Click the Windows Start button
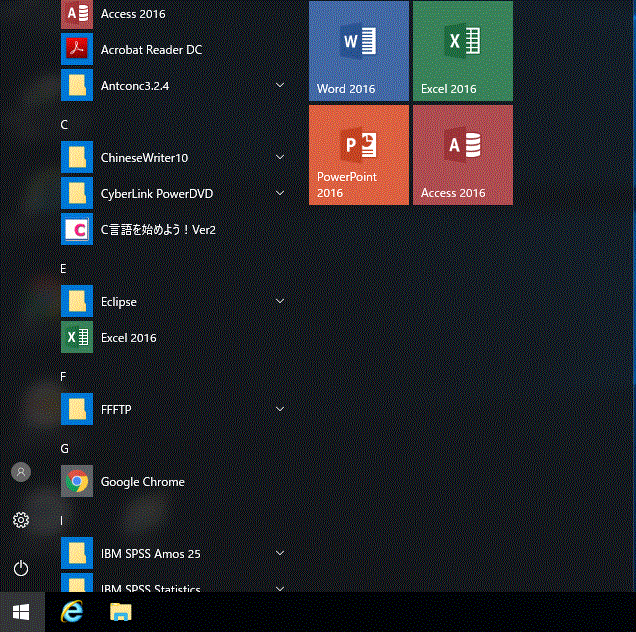Viewport: 636px width, 632px height. point(21,612)
